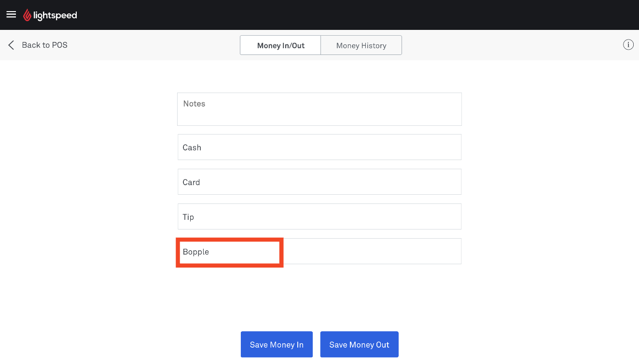Focus the Cash amount field
Viewport: 639px width, 364px height.
click(x=319, y=147)
